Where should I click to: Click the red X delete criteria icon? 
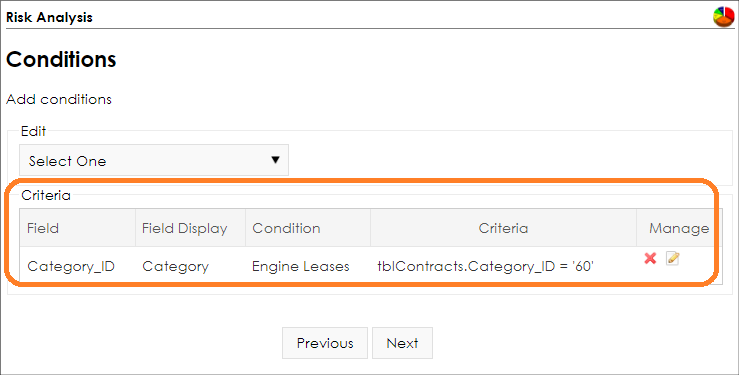click(x=650, y=258)
